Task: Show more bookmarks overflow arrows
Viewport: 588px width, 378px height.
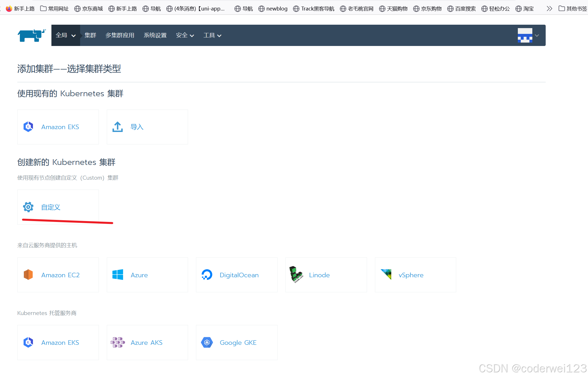Action: tap(549, 9)
